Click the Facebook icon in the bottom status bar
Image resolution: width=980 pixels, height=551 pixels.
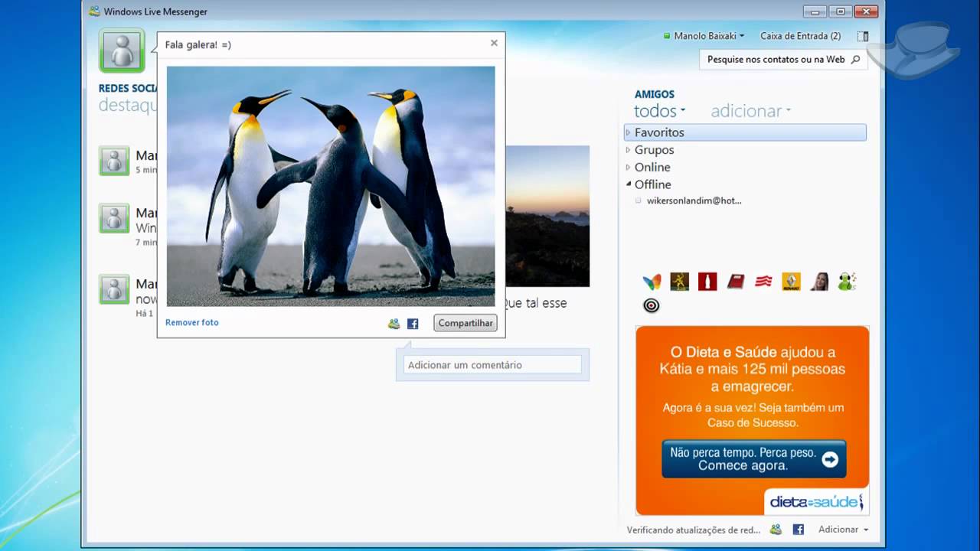(x=798, y=529)
